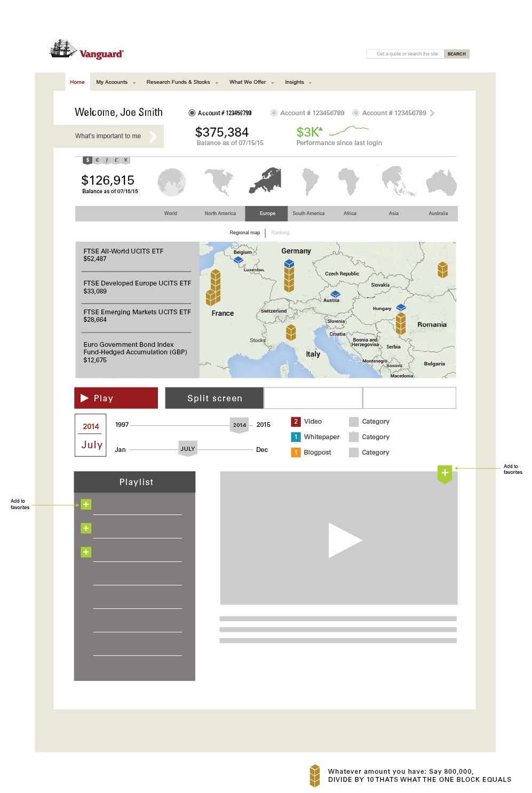Viewport: 532px width, 793px height.
Task: Add third playlist item to favorites
Action: [86, 552]
